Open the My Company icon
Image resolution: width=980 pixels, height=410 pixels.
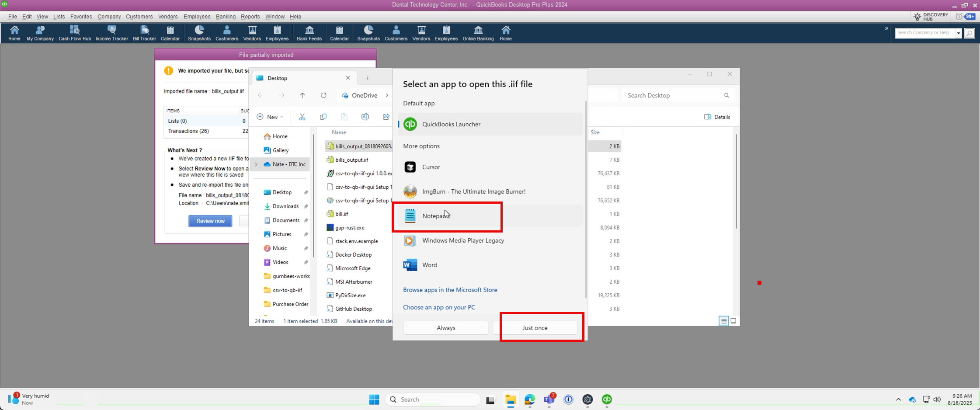point(40,33)
